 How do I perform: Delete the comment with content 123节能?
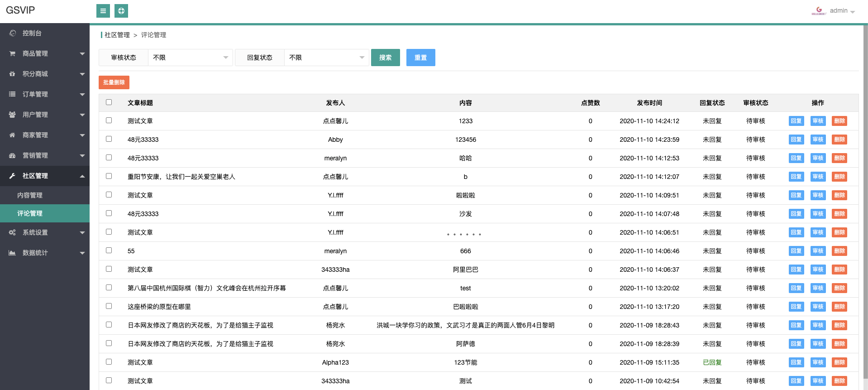point(839,362)
